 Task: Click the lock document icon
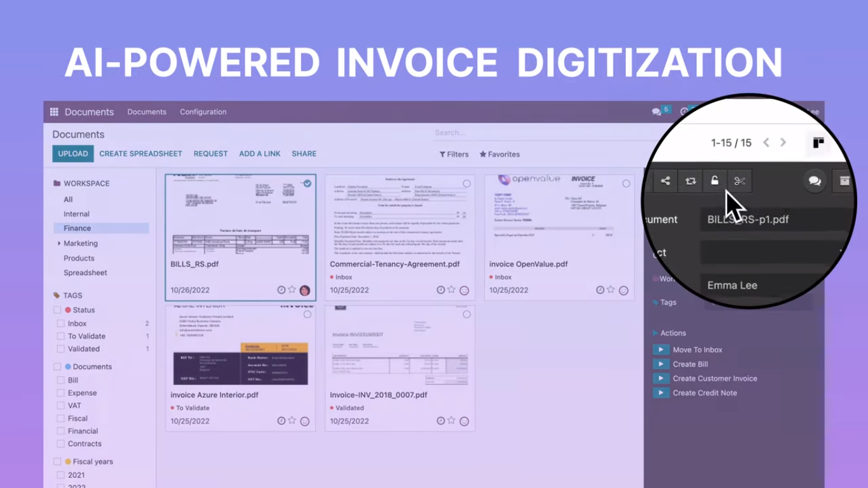(715, 181)
